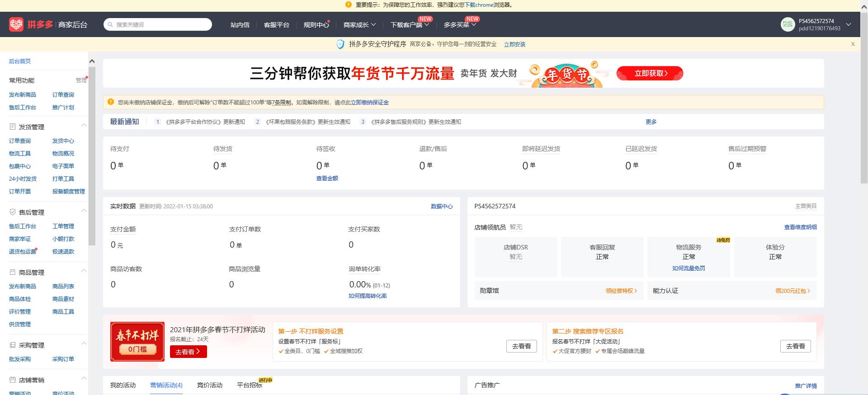Open 推广详情 link

point(806,386)
